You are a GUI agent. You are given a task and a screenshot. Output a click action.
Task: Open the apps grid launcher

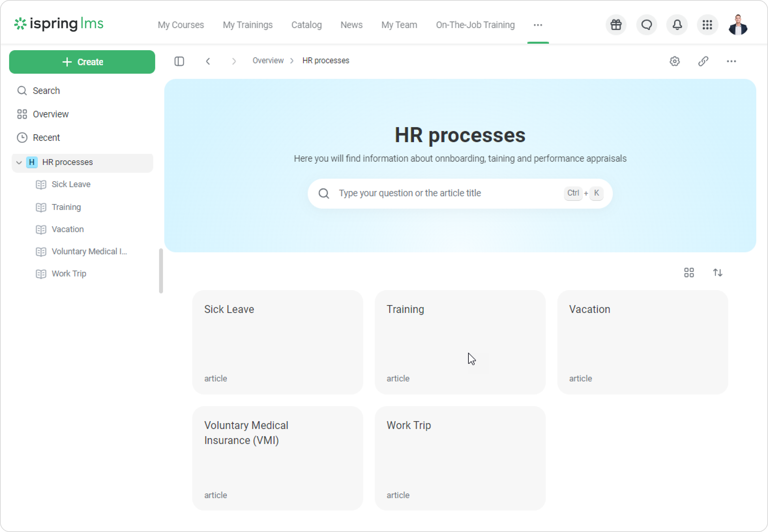[707, 25]
